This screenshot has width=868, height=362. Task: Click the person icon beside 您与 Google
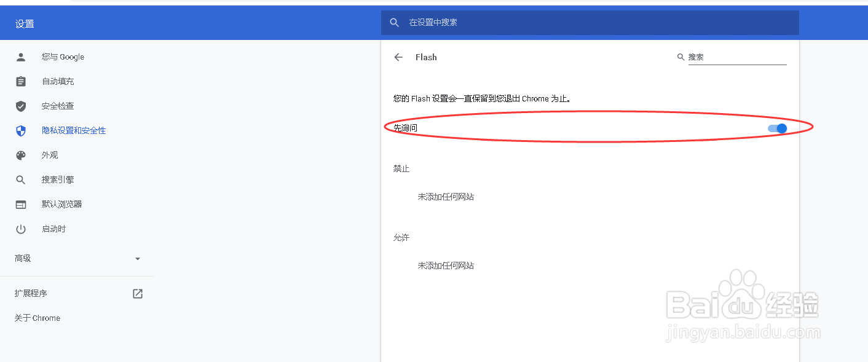click(21, 57)
